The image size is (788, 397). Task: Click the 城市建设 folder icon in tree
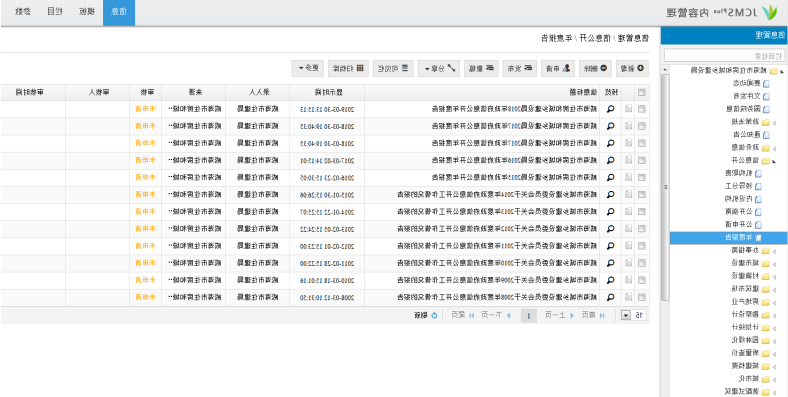(x=766, y=263)
